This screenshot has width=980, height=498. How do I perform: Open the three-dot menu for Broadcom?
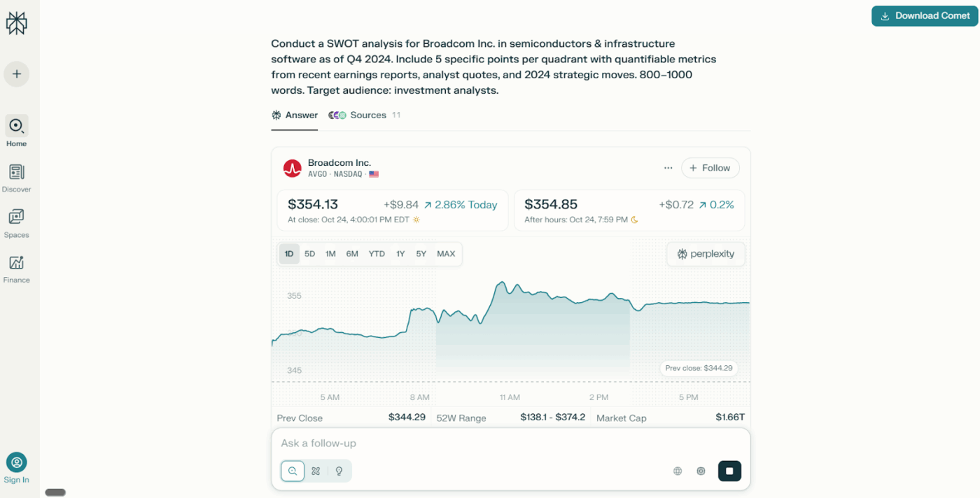pyautogui.click(x=668, y=168)
